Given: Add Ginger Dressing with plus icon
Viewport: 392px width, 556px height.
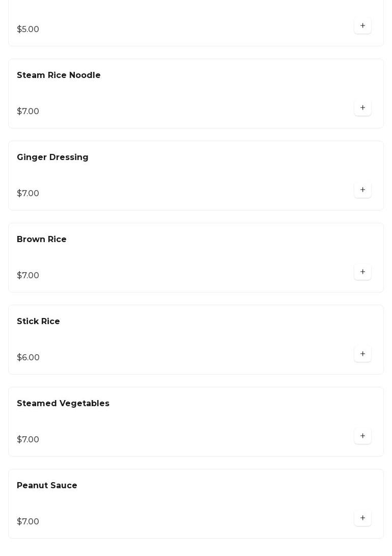Looking at the screenshot, I should (362, 190).
